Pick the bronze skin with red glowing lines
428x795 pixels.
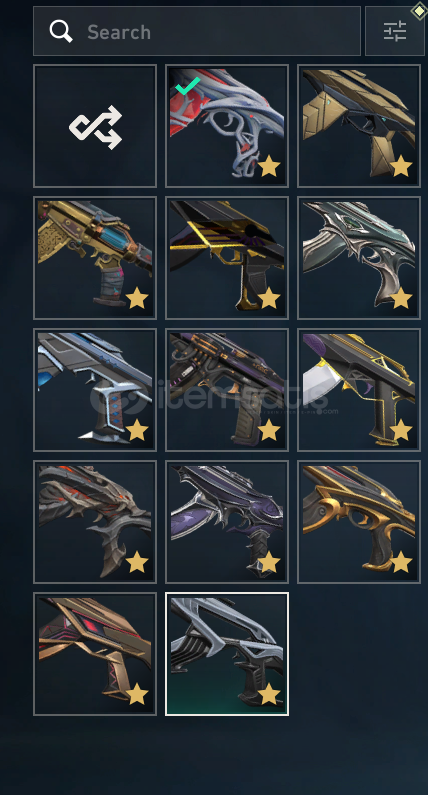[95, 654]
